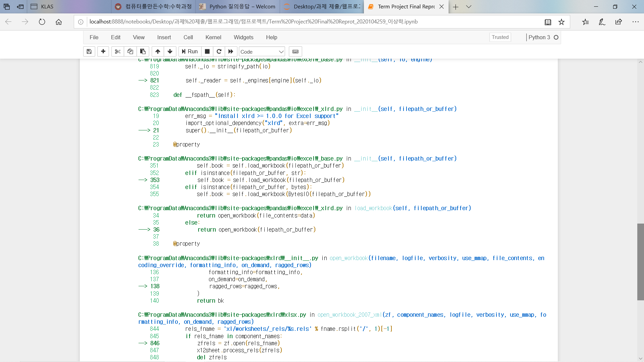644x362 pixels.
Task: Move selected cell down with the arrow
Action: pyautogui.click(x=170, y=52)
